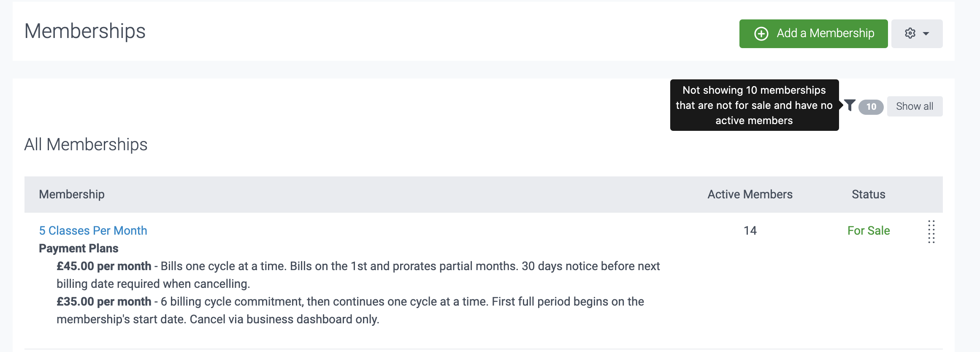Click the Memberships page title
This screenshot has width=980, height=352.
click(x=85, y=31)
